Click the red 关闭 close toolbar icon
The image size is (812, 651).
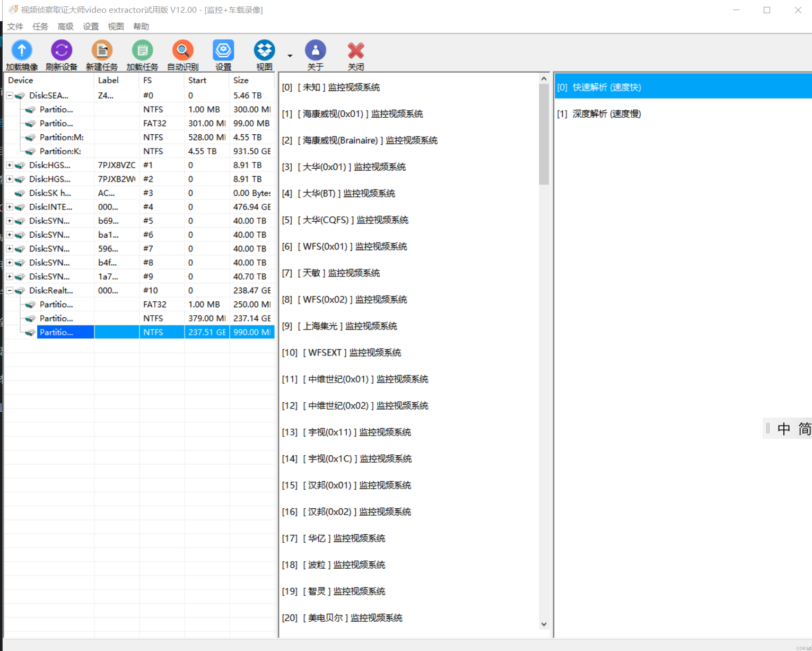tap(356, 50)
